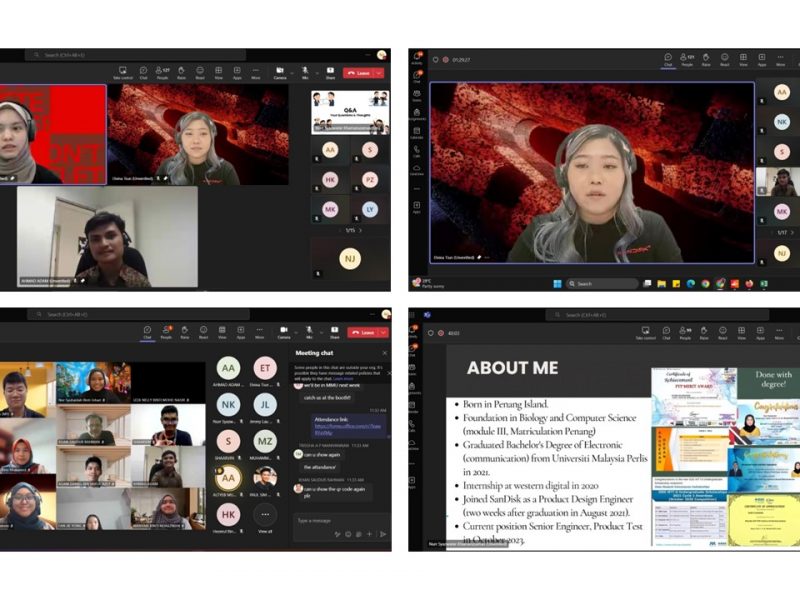Open Calendar in the top-right sidebar
Screen dimensions: 800x600
tap(417, 133)
